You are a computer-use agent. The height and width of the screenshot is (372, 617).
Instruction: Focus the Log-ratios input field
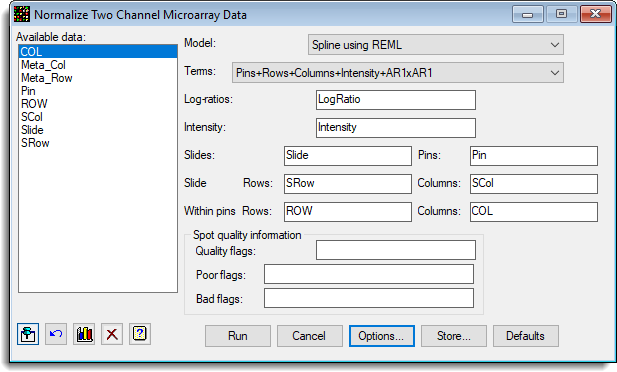pyautogui.click(x=395, y=100)
